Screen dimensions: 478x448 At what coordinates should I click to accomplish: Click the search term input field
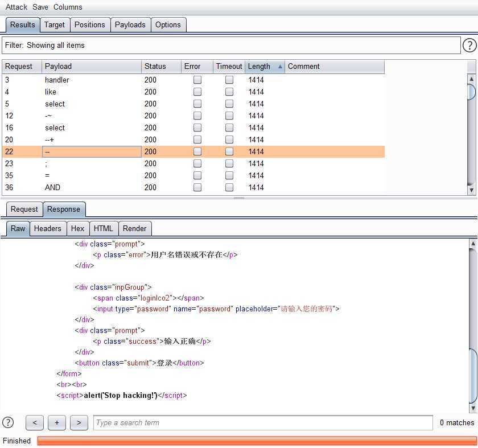coord(263,423)
